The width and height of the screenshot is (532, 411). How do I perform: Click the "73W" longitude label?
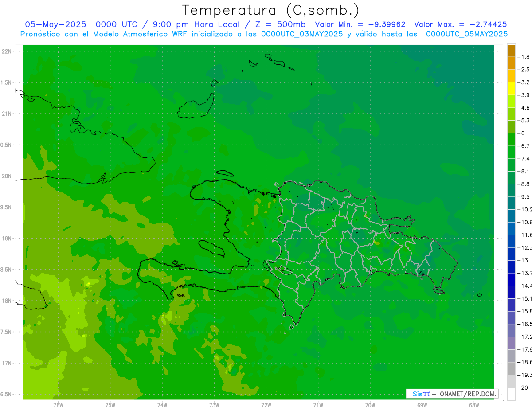coord(214,405)
